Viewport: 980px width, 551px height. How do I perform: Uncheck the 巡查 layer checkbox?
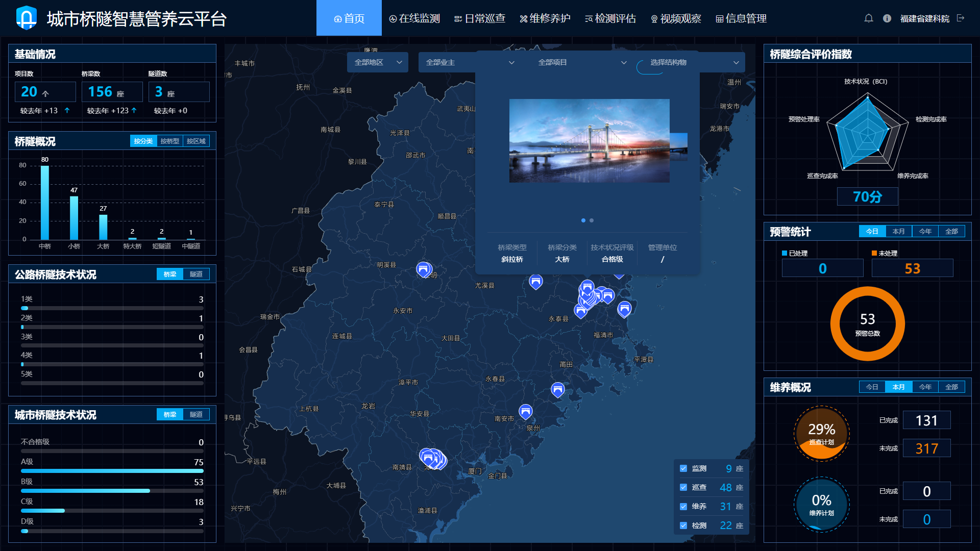[x=683, y=487]
